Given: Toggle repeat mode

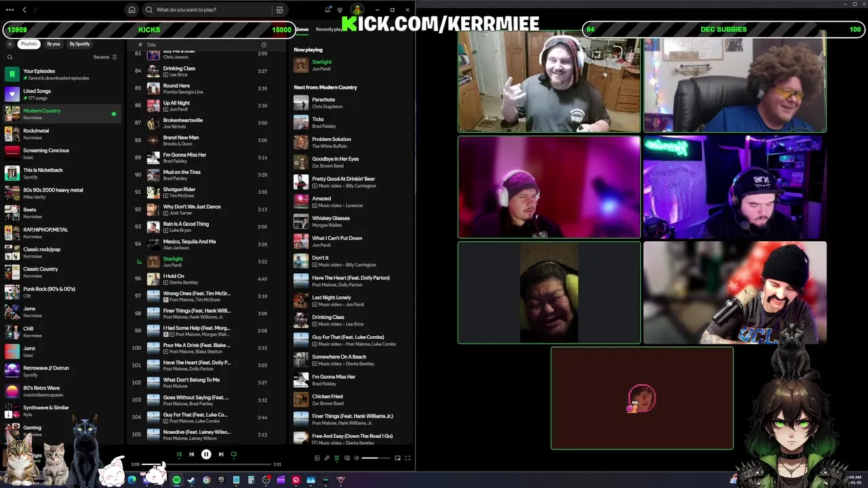Looking at the screenshot, I should coord(234,454).
